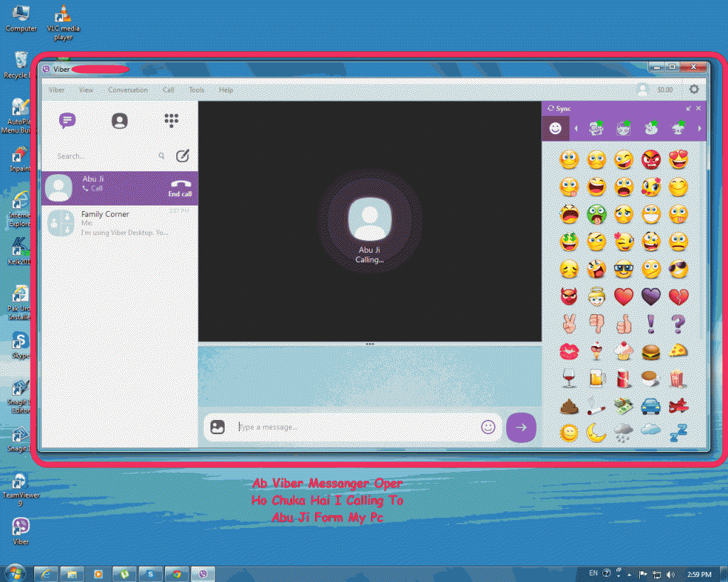Image resolution: width=728 pixels, height=582 pixels.
Task: Insert the angry red face emoticon
Action: coord(651,160)
